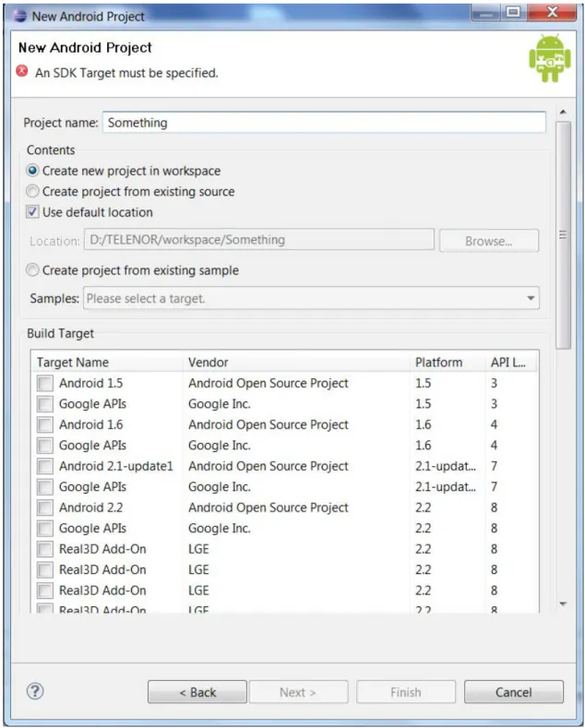Screen dimensions: 585x728
Task: Click the Cancel button
Action: pos(514,692)
